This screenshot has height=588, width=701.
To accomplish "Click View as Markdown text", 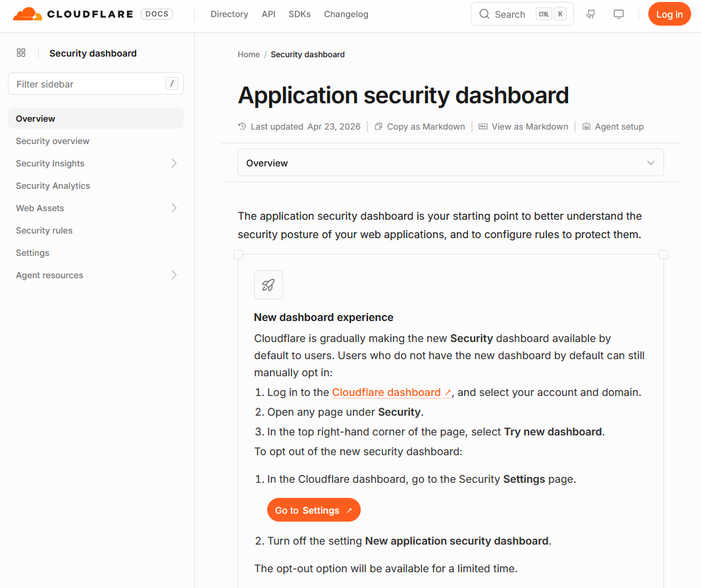I will coord(530,126).
